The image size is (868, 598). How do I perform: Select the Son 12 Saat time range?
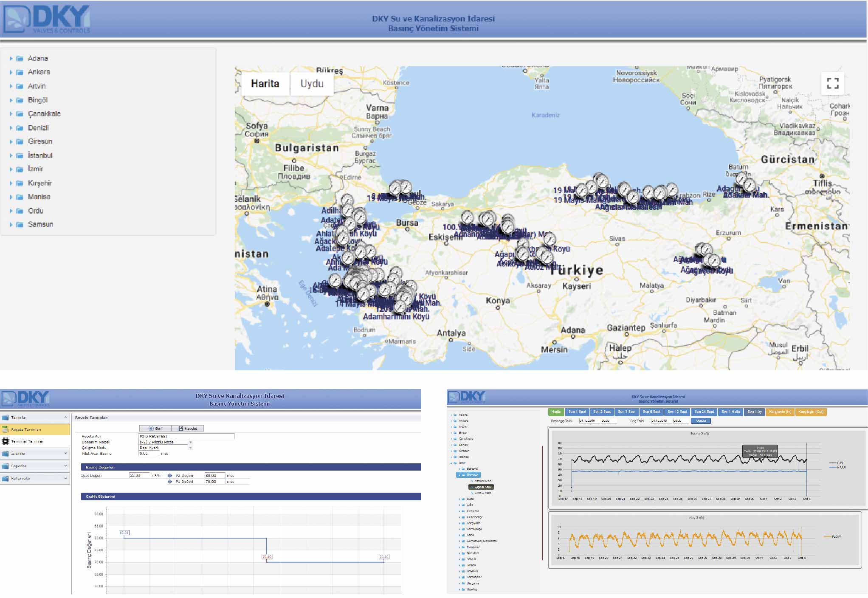(x=677, y=412)
